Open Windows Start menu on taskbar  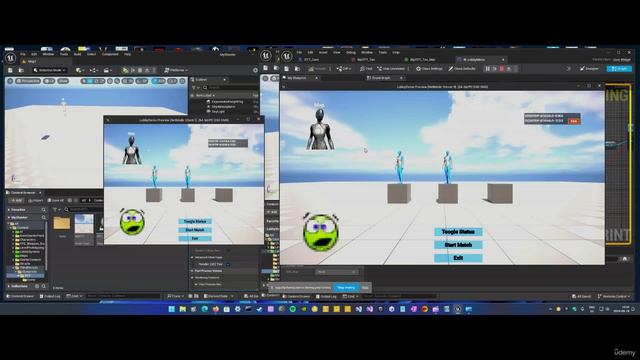click(x=171, y=309)
